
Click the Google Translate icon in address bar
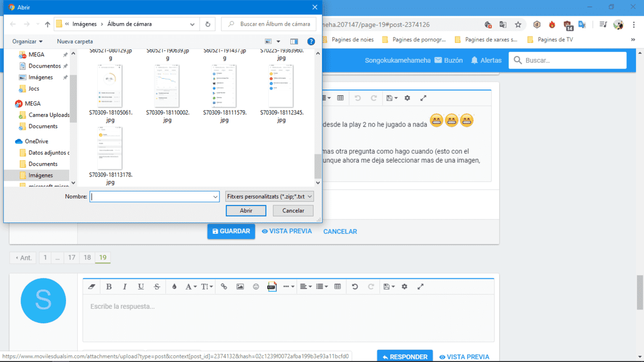[503, 25]
